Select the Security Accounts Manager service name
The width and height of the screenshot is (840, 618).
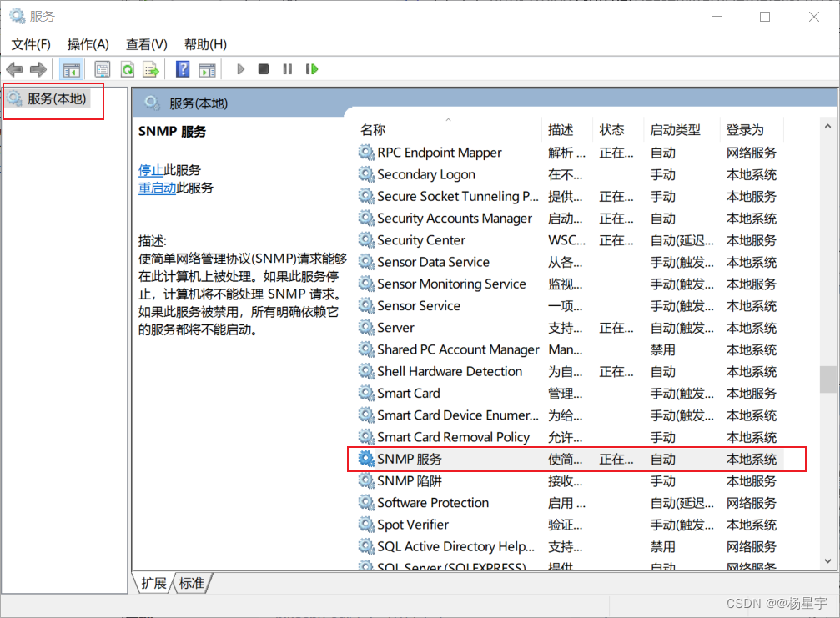(455, 219)
